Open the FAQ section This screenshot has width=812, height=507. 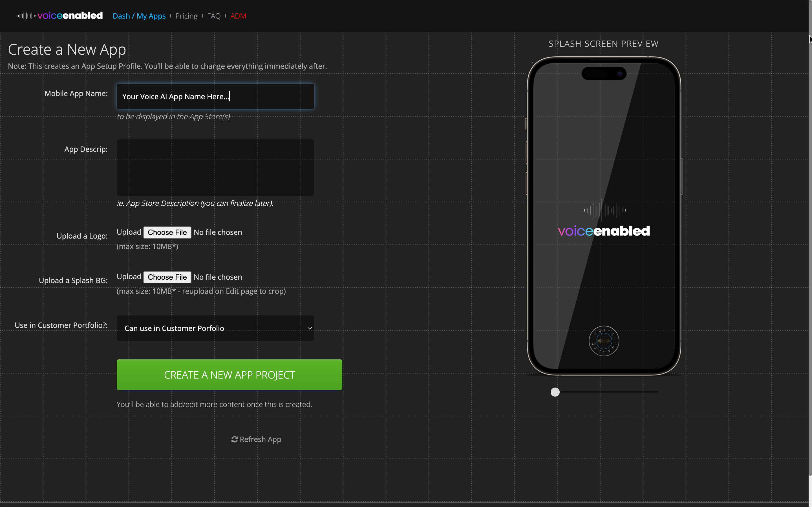pos(214,16)
